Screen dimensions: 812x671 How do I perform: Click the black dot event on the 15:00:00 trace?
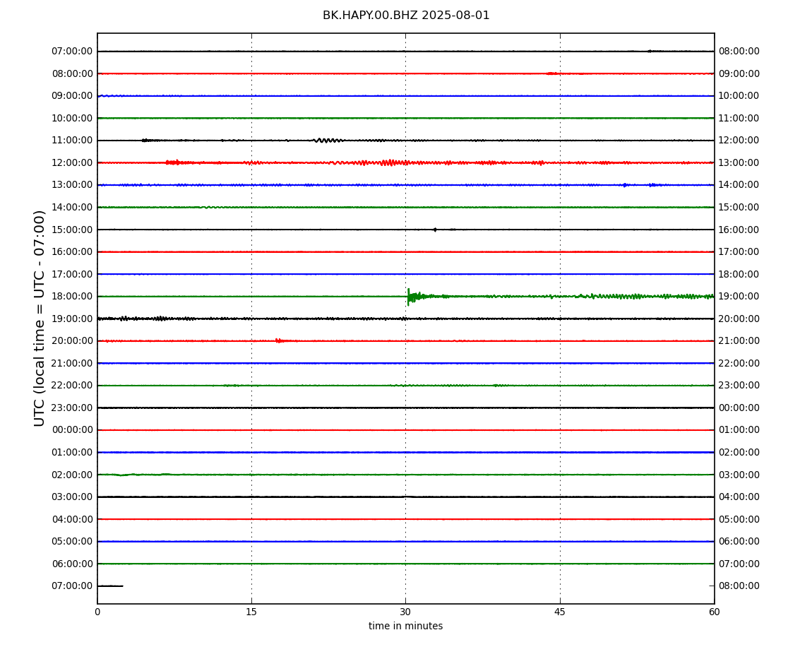point(435,230)
